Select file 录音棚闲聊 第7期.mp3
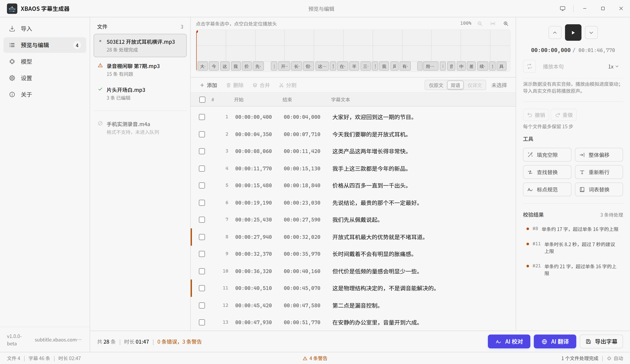The height and width of the screenshot is (364, 630). pyautogui.click(x=140, y=70)
